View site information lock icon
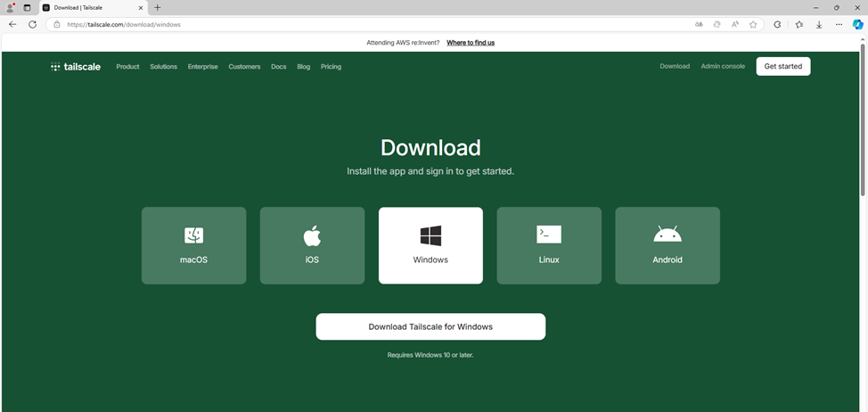868x412 pixels. click(56, 24)
